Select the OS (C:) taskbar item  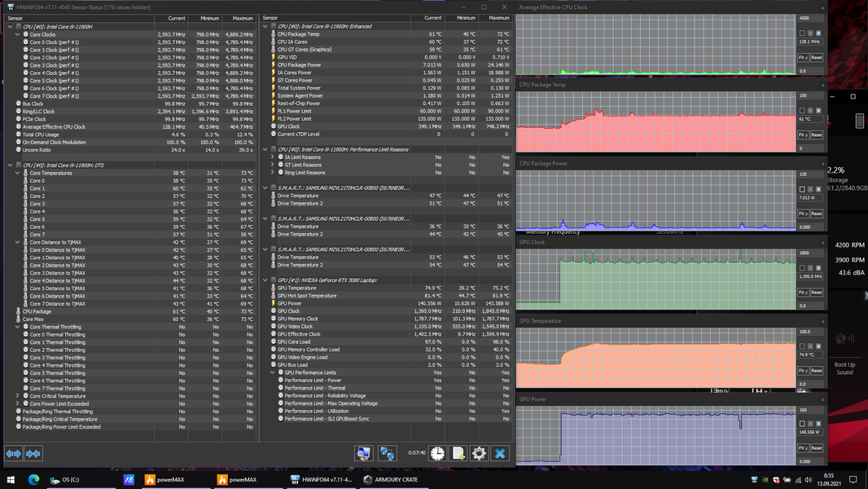click(65, 479)
